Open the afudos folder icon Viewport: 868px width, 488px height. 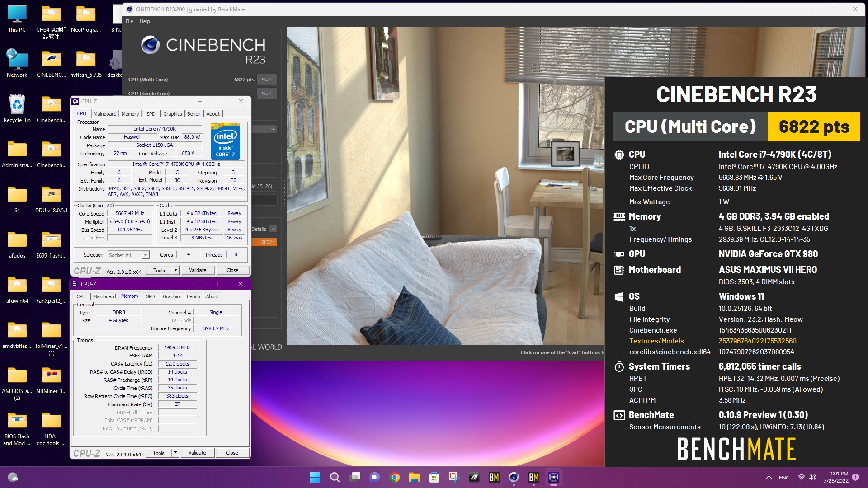click(17, 244)
